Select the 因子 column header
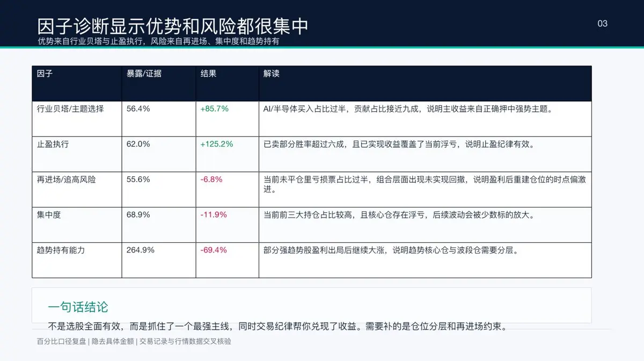The width and height of the screenshot is (644, 361). click(x=45, y=74)
